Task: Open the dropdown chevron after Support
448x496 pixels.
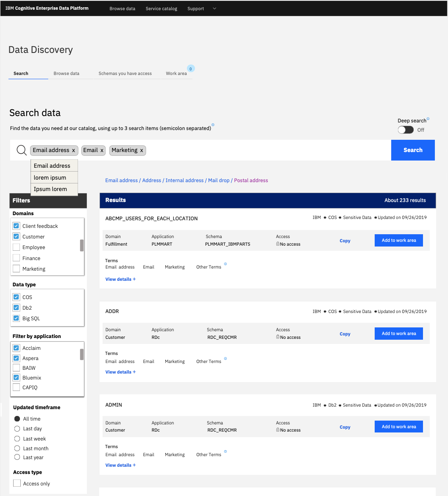Action: [x=214, y=8]
